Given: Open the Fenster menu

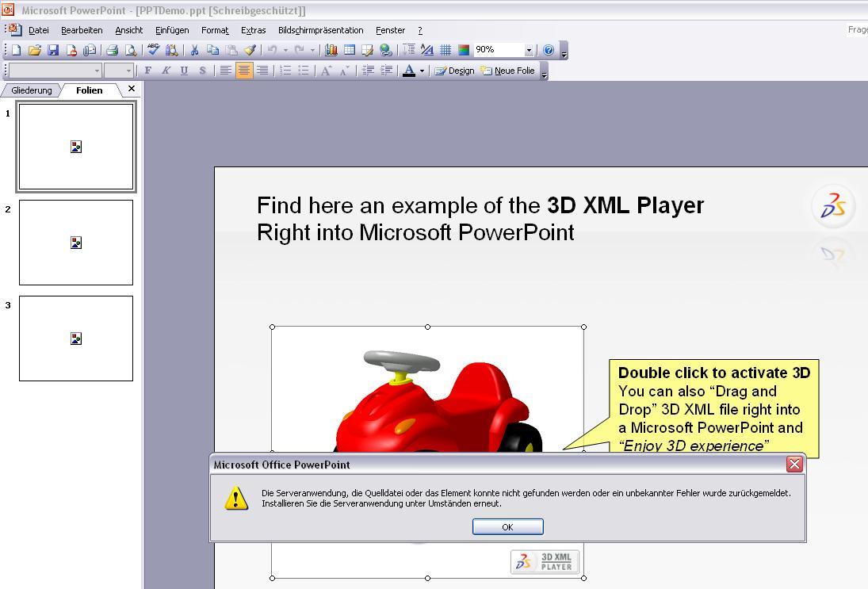Looking at the screenshot, I should [x=390, y=30].
